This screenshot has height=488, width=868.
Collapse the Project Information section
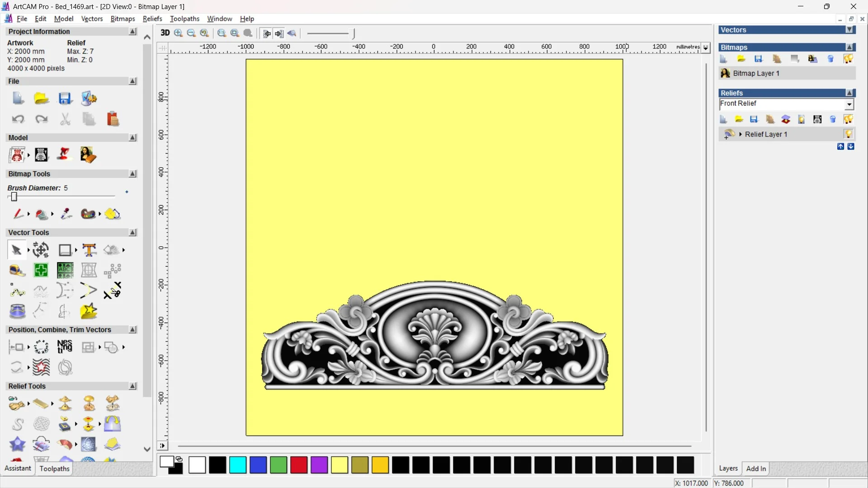point(132,32)
